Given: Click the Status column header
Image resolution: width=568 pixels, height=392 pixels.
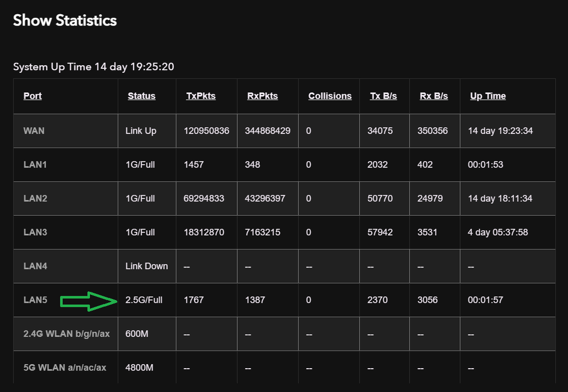Looking at the screenshot, I should (x=142, y=96).
